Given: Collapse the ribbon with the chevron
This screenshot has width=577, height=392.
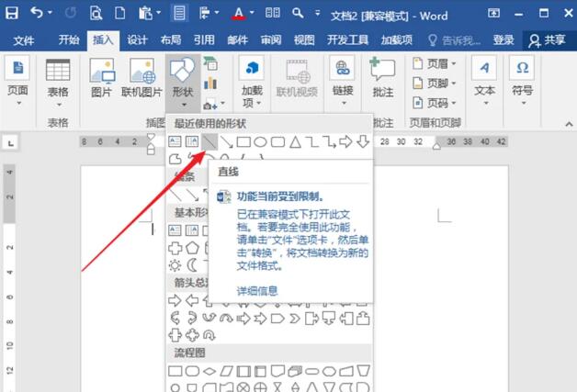Looking at the screenshot, I should [569, 124].
